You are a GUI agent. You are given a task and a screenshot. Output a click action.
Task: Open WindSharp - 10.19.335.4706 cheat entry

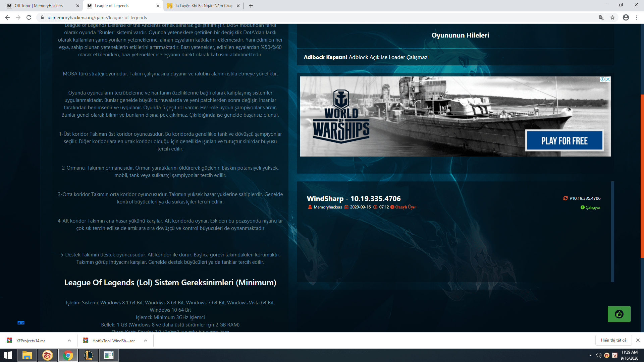[x=354, y=199]
